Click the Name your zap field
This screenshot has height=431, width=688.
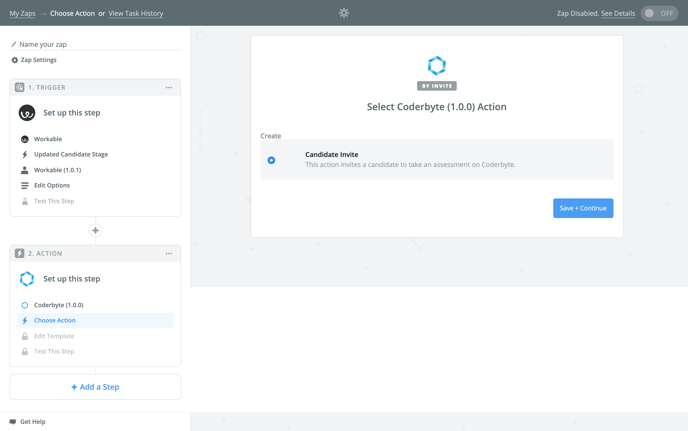pos(96,44)
